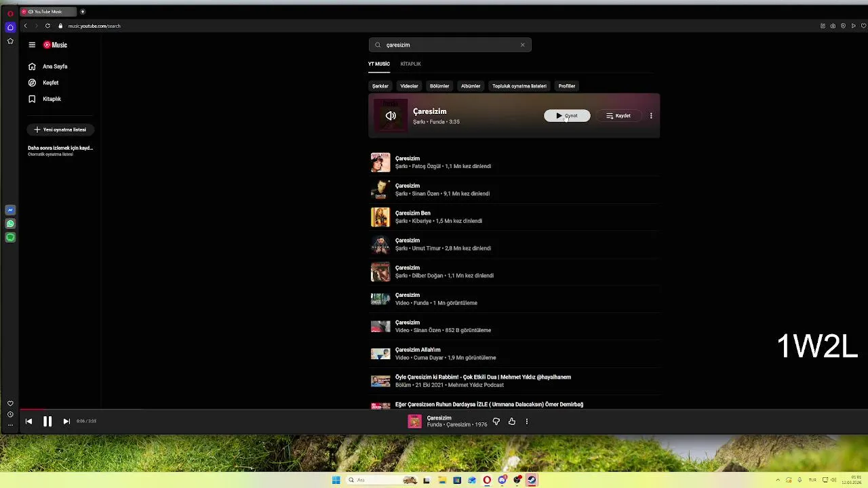Image resolution: width=868 pixels, height=488 pixels.
Task: Filter results by Şarkılar chip
Action: coord(380,86)
